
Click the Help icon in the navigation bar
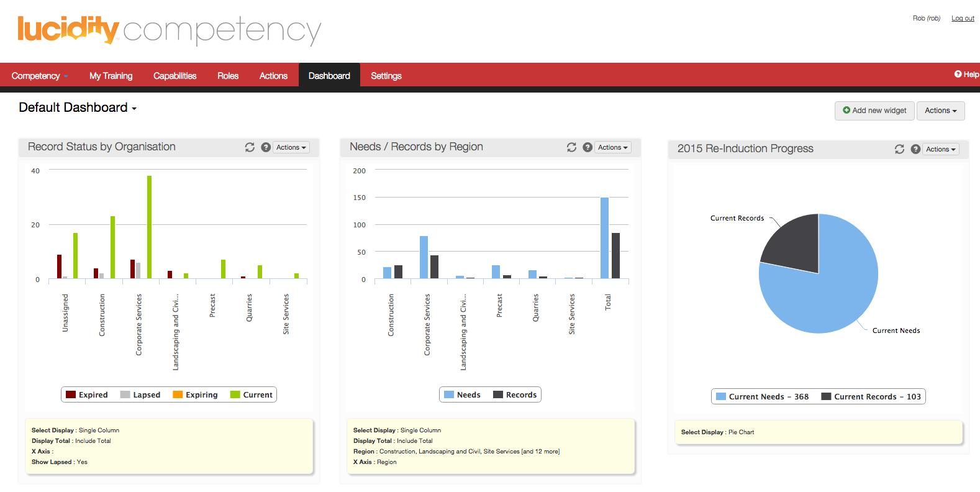[966, 75]
